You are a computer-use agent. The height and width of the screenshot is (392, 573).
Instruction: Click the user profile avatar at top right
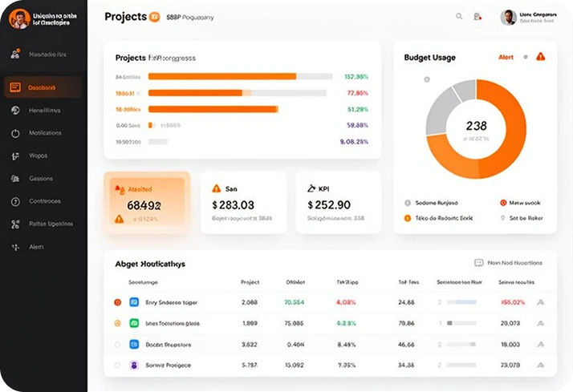tap(508, 17)
